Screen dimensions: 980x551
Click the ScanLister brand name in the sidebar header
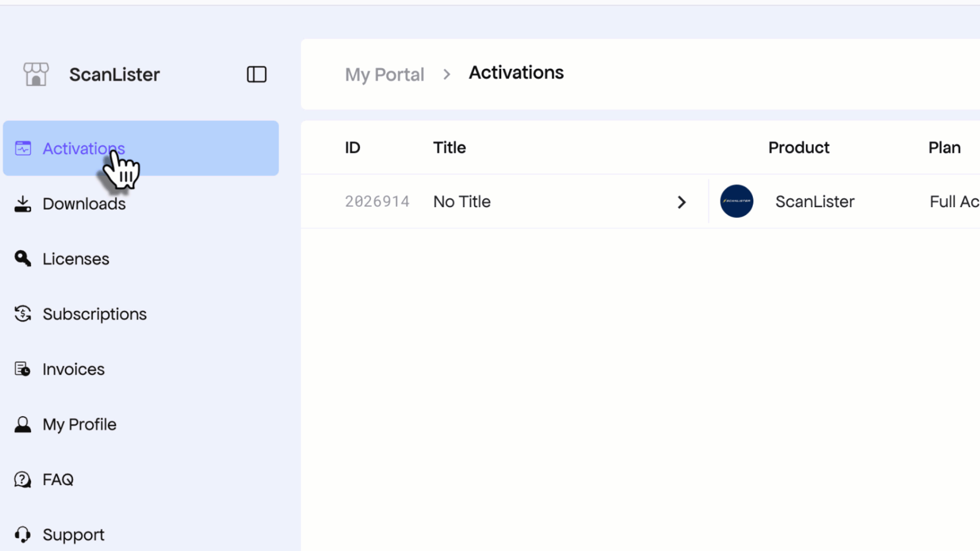click(x=114, y=74)
